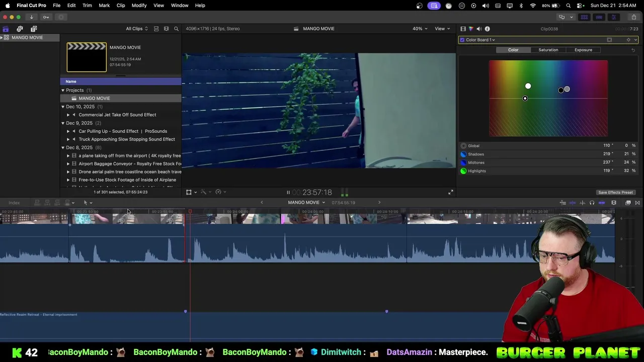Open the clip appearance filmstrip options
Screen dimensions: 644x362
coord(166,29)
